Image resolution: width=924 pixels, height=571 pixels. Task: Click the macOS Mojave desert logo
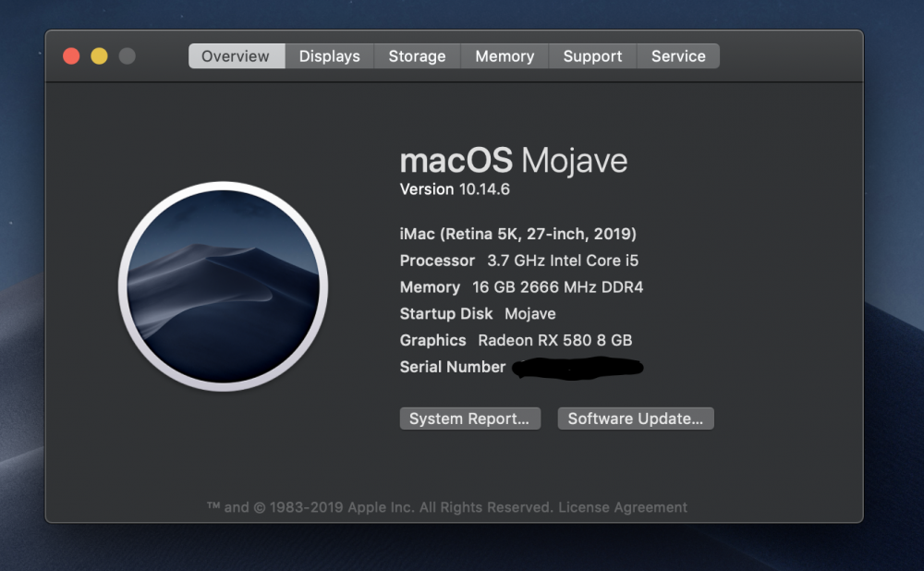pos(223,286)
